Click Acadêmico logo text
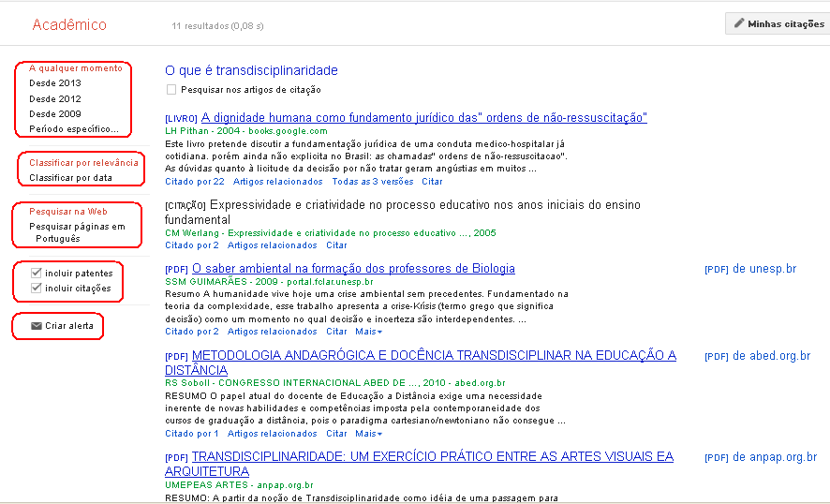 [69, 25]
